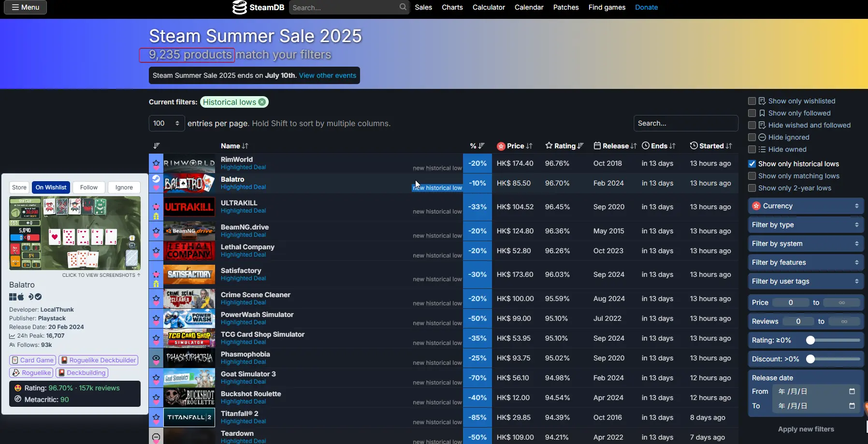The image size is (868, 444).
Task: Sort table by the Ends column
Action: click(659, 146)
